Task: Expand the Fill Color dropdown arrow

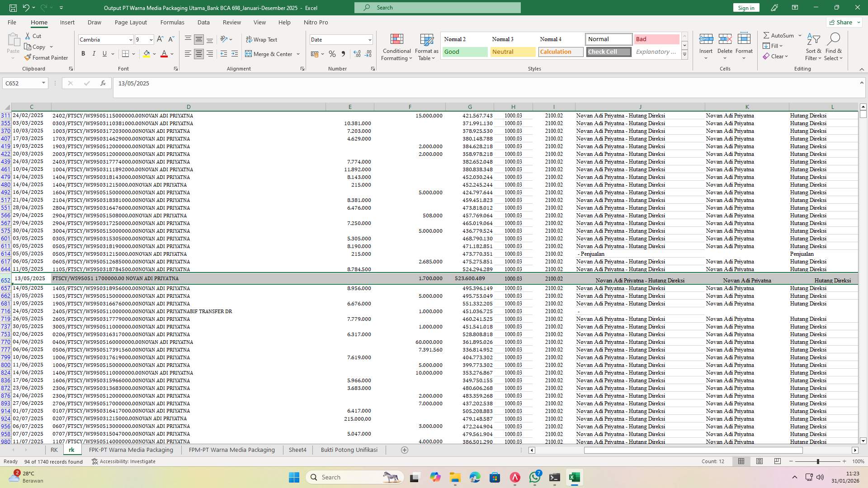Action: click(154, 54)
